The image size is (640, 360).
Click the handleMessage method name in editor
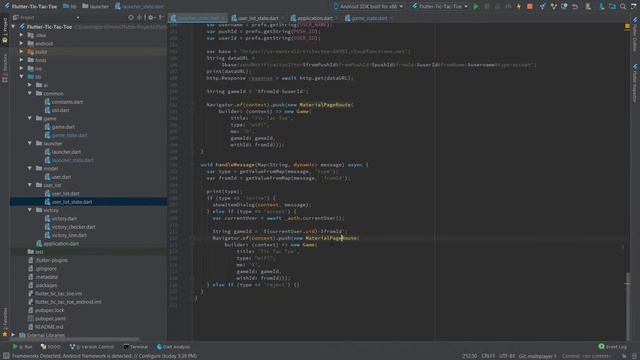pyautogui.click(x=236, y=164)
